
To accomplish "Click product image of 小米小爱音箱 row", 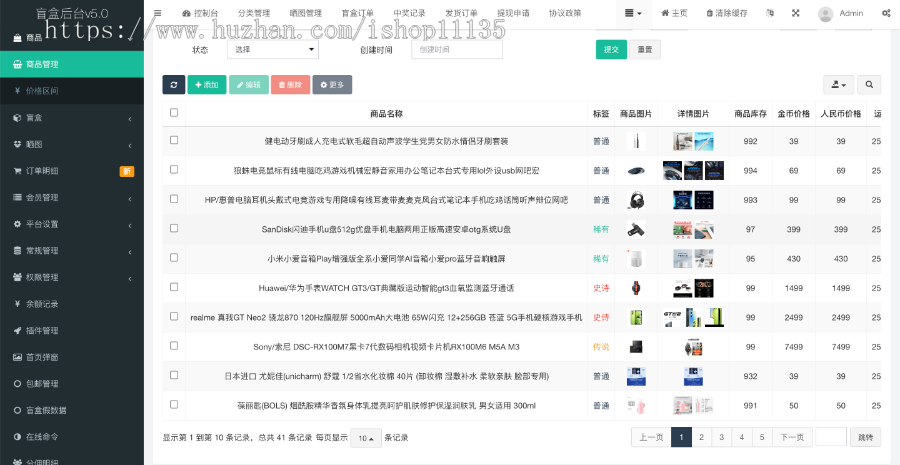I will coord(636,258).
